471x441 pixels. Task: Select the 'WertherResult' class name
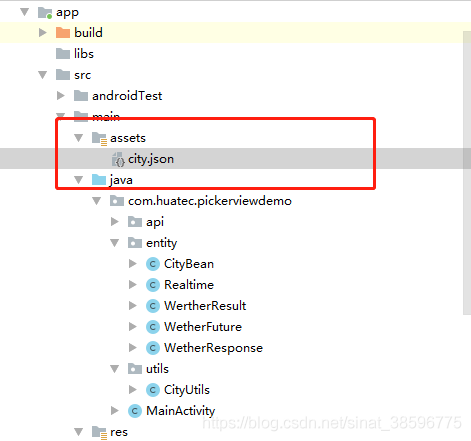point(205,306)
